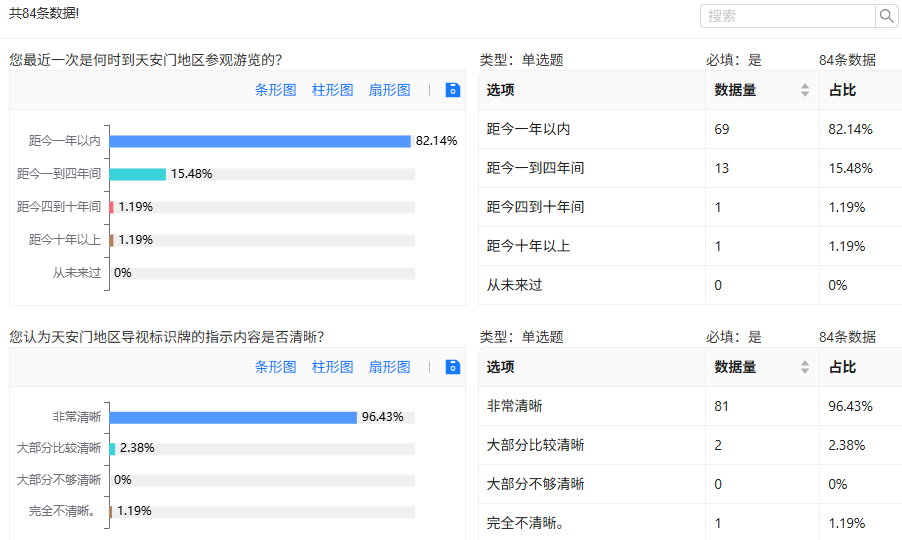This screenshot has height=540, width=902.
Task: Switch first chart to 条形图
Action: coord(275,90)
